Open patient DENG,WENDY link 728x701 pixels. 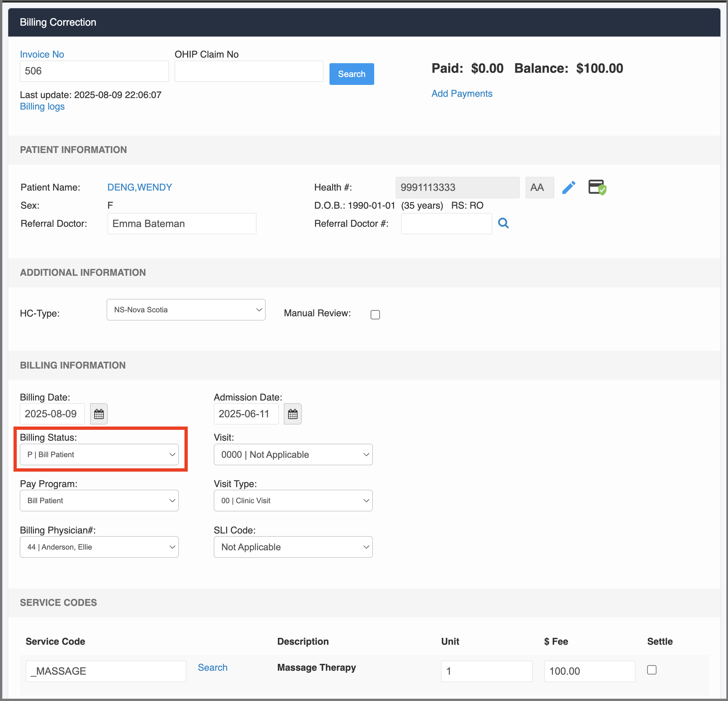[x=140, y=187]
